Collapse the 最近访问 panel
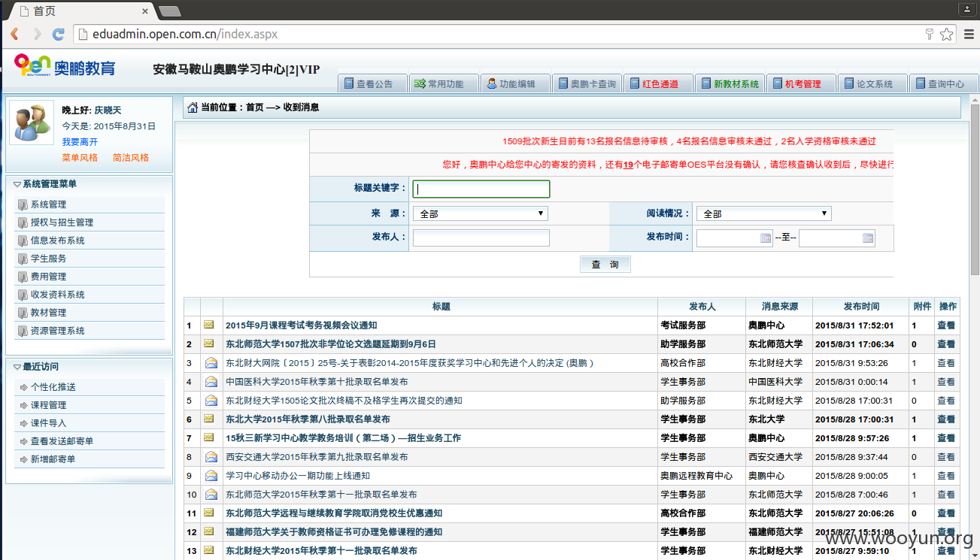This screenshot has width=980, height=560. coord(17,367)
